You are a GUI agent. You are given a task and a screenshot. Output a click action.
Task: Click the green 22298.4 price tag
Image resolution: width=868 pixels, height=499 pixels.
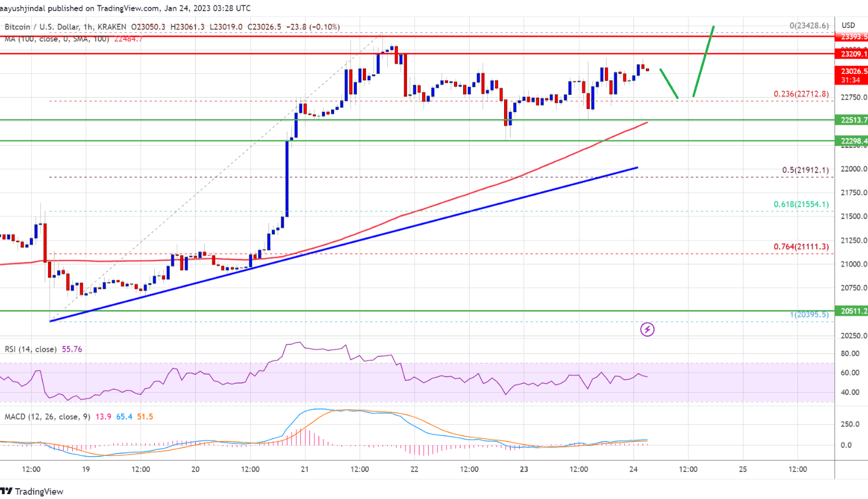point(851,141)
